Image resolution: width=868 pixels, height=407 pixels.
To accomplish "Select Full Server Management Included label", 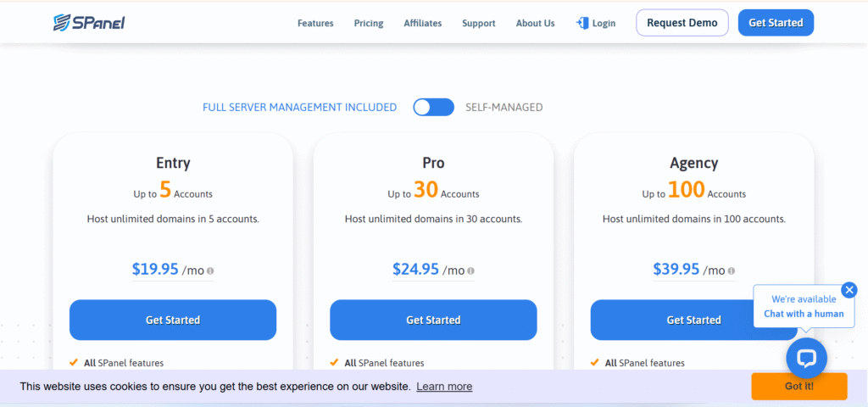I will [x=299, y=108].
